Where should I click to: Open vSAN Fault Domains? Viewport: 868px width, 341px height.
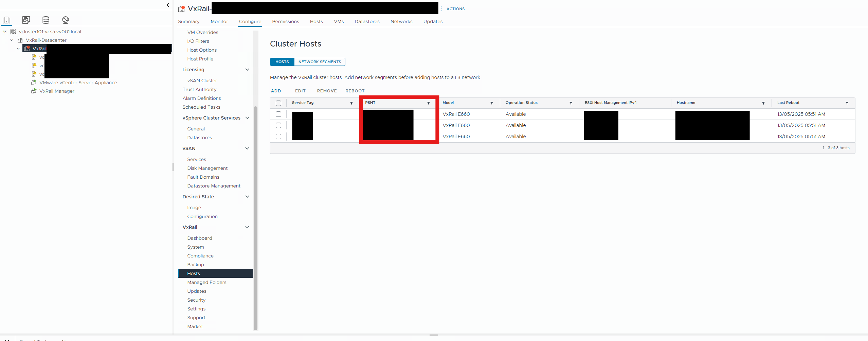[203, 177]
